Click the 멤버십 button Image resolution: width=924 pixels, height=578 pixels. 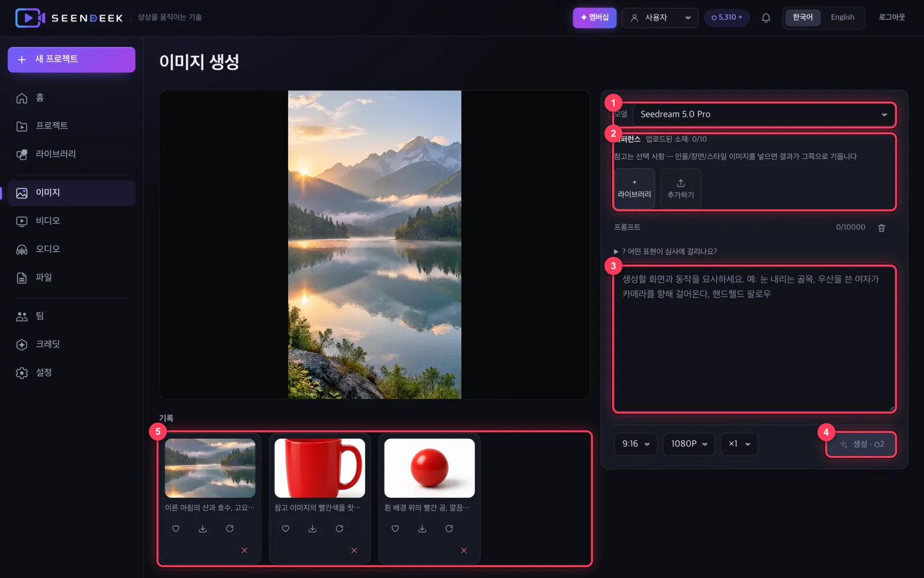tap(595, 18)
